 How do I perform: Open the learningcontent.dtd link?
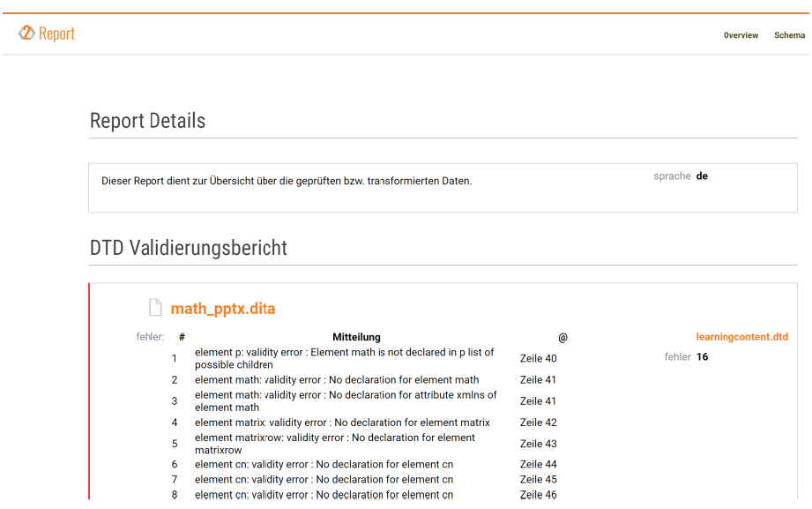[x=741, y=336]
